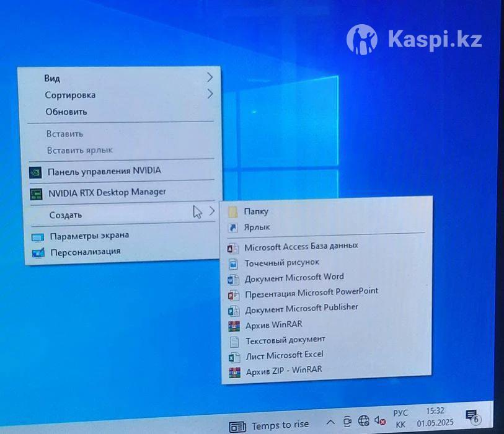Expand the Вид submenu arrow
Viewport: 504px width, 434px height.
[x=210, y=77]
